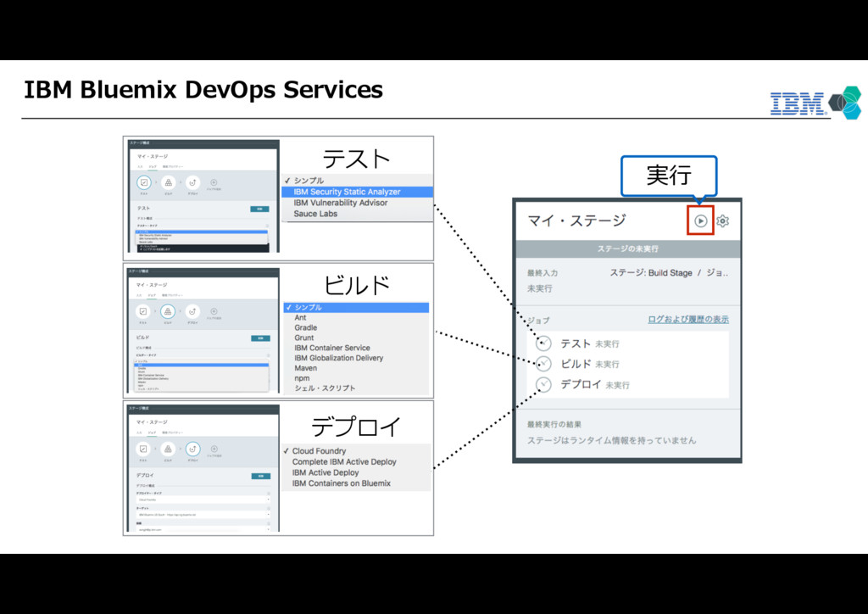Click the clock icon beside ビルド job

(543, 364)
